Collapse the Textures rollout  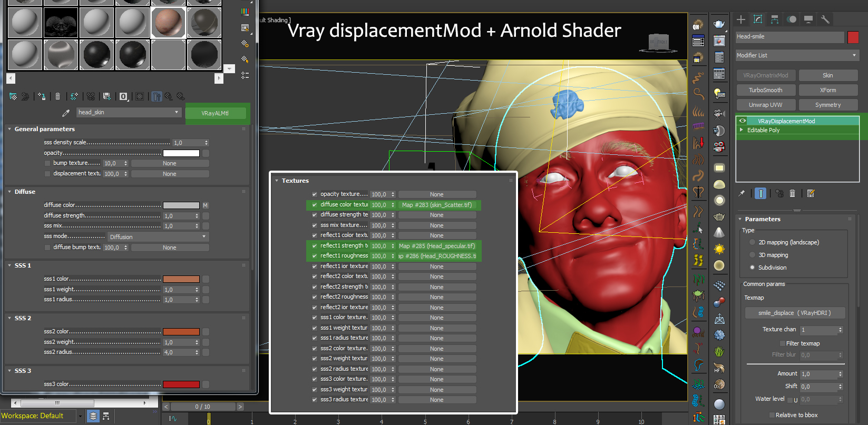[x=277, y=181]
